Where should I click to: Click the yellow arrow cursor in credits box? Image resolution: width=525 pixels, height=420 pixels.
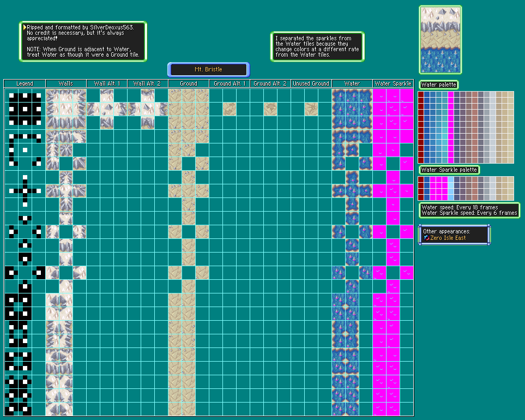coord(25,27)
